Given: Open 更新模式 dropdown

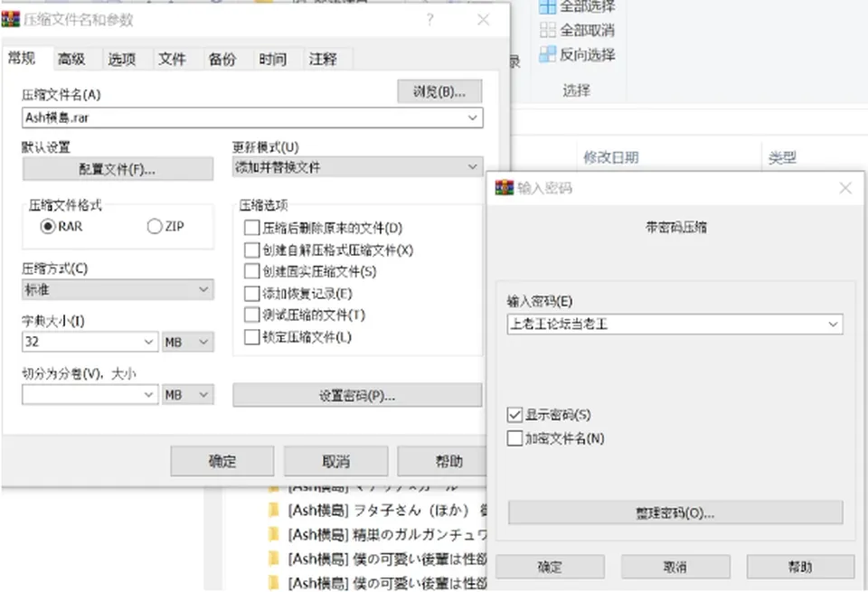Looking at the screenshot, I should 358,166.
